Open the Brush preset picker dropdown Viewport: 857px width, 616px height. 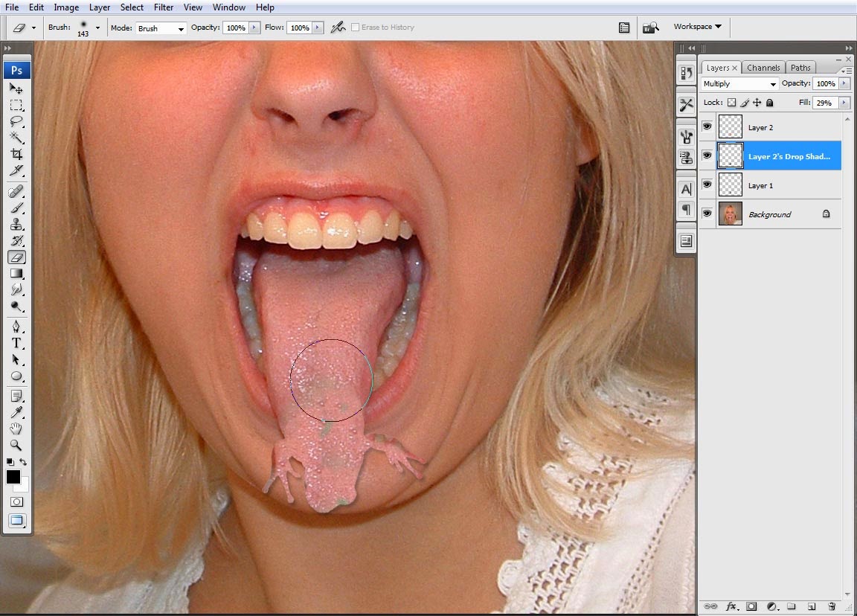click(x=97, y=28)
